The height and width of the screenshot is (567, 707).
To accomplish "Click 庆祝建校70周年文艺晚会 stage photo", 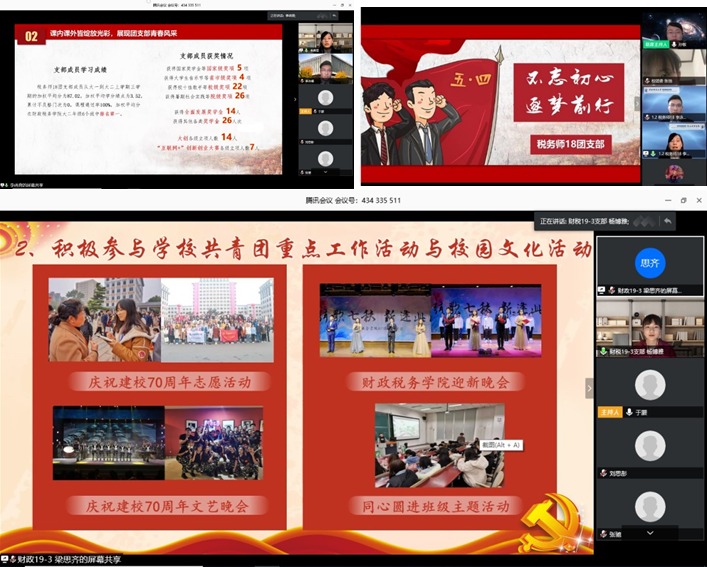I will [158, 443].
